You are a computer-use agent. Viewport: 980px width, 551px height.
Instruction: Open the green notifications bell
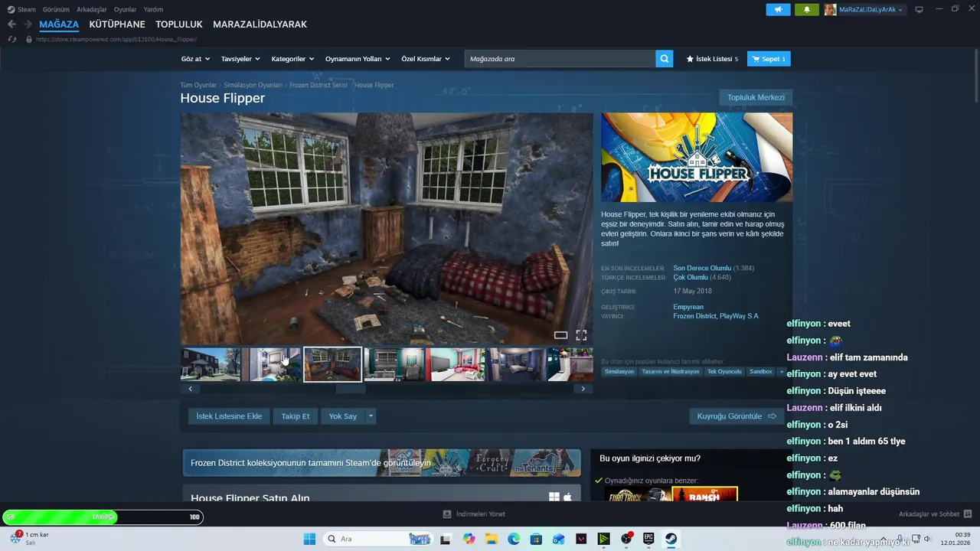(806, 9)
